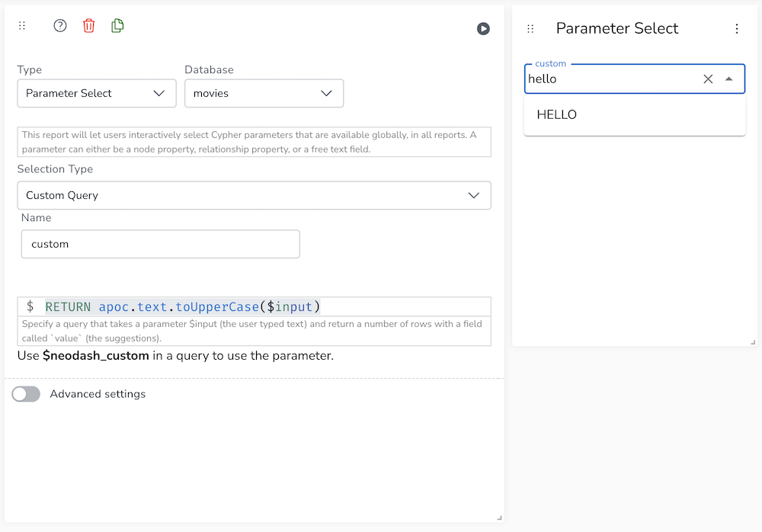Click the $neodash_custom parameter text

point(96,356)
